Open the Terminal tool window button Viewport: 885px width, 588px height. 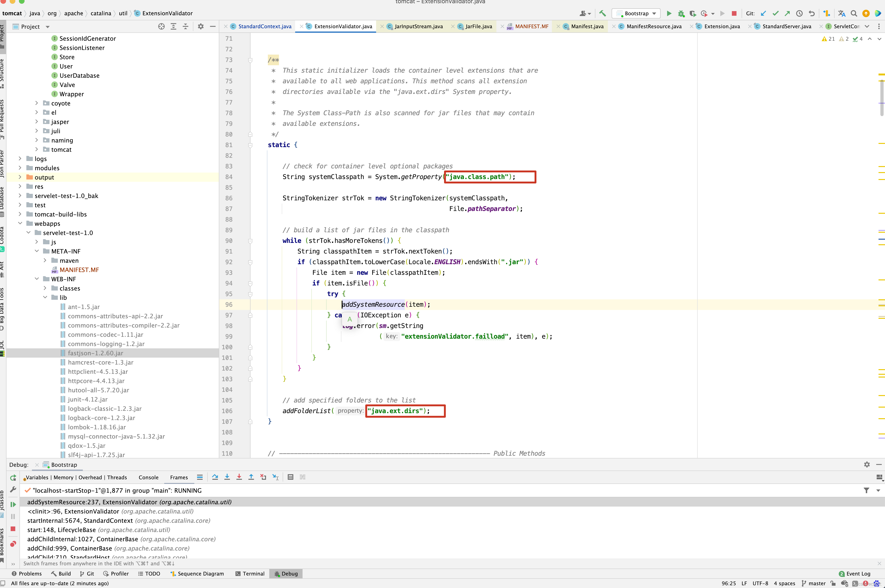[250, 573]
